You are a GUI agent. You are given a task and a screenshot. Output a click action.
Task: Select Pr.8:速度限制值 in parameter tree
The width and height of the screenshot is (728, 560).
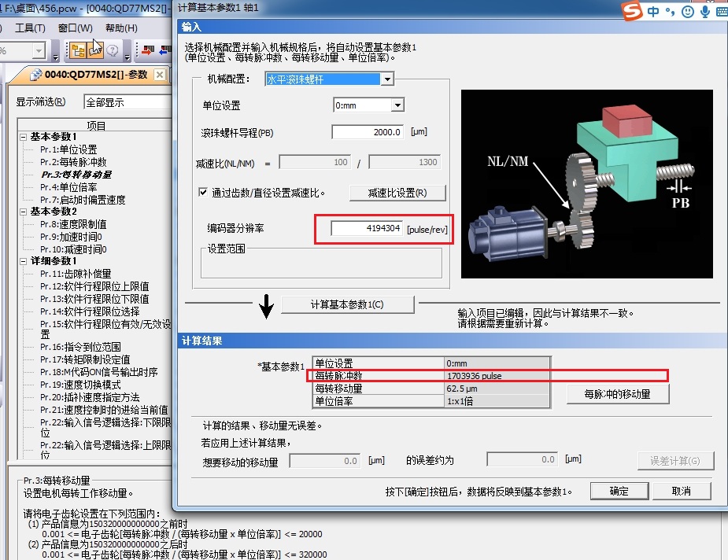(x=73, y=224)
